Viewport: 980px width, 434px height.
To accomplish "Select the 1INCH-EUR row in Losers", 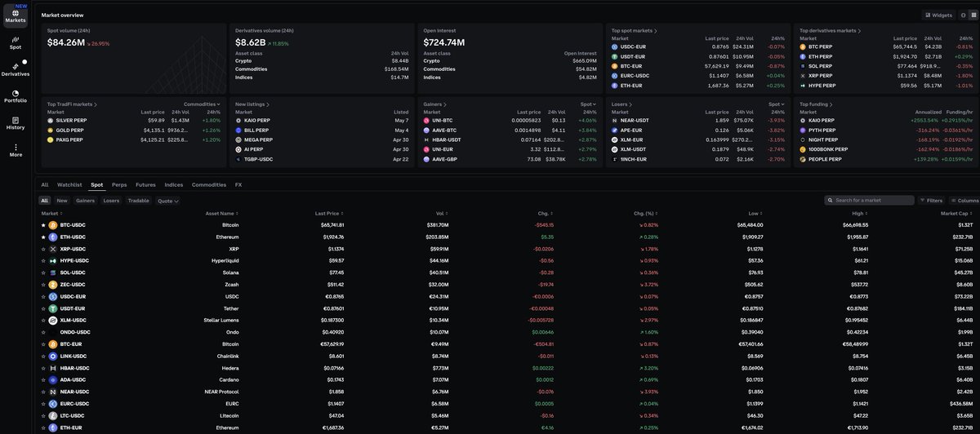I will click(x=698, y=159).
